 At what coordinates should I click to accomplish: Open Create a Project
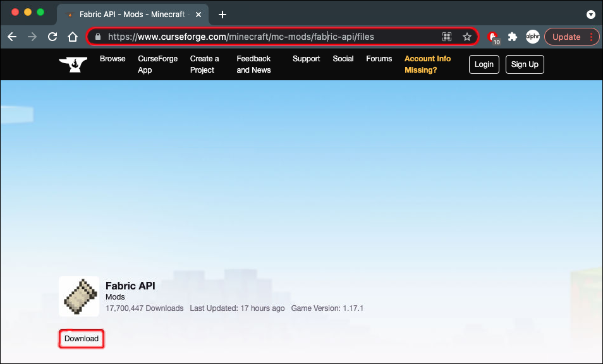click(x=205, y=64)
